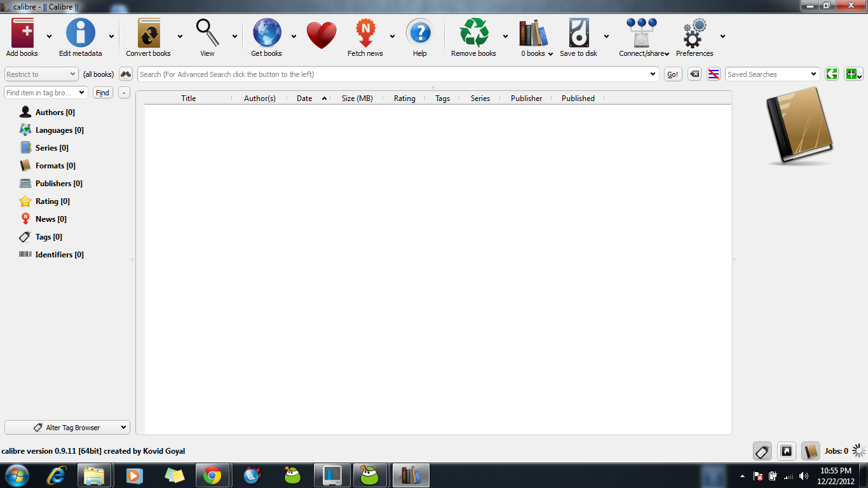Reset the quick search with clear icon
The image size is (868, 488).
tap(695, 74)
